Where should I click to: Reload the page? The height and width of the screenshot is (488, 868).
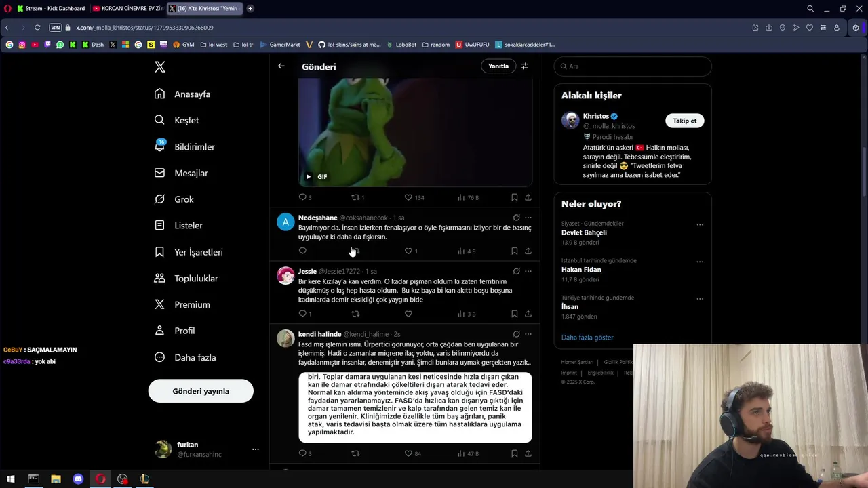pyautogui.click(x=37, y=27)
